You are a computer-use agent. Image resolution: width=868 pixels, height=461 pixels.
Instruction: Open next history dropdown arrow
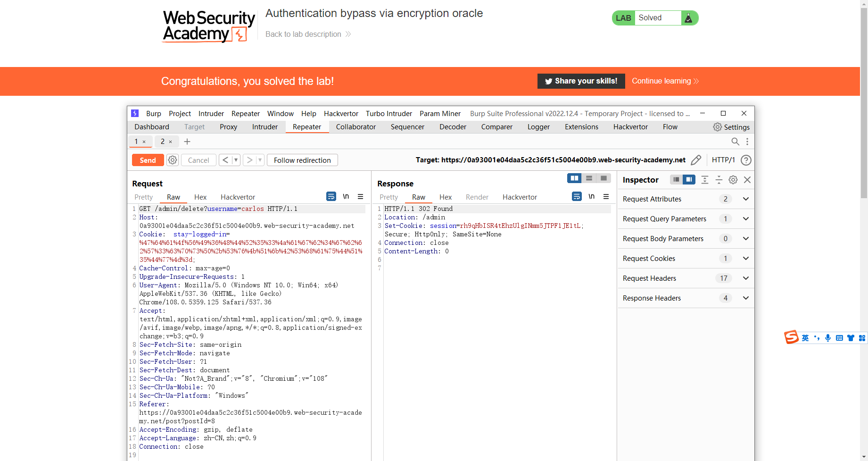click(260, 160)
